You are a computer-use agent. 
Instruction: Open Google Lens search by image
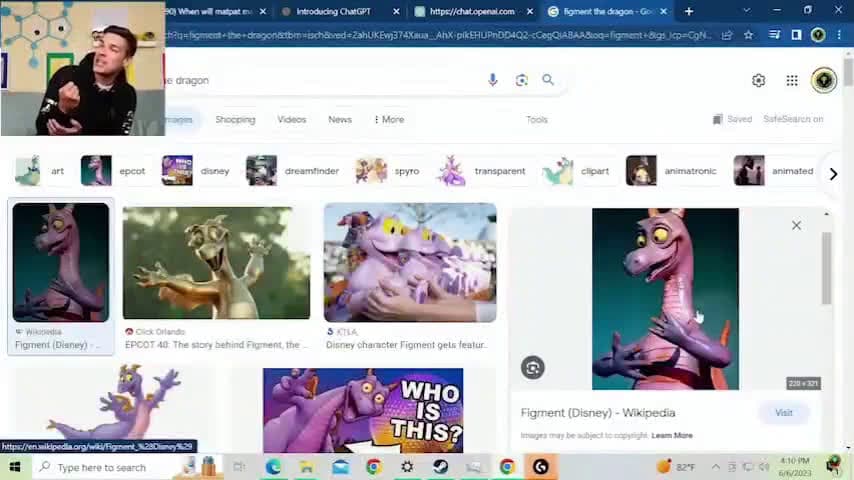[521, 80]
